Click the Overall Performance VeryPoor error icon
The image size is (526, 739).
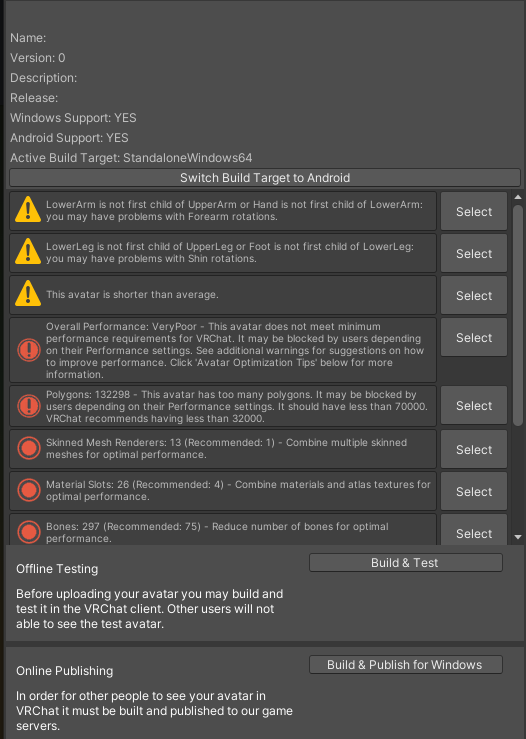pos(29,350)
